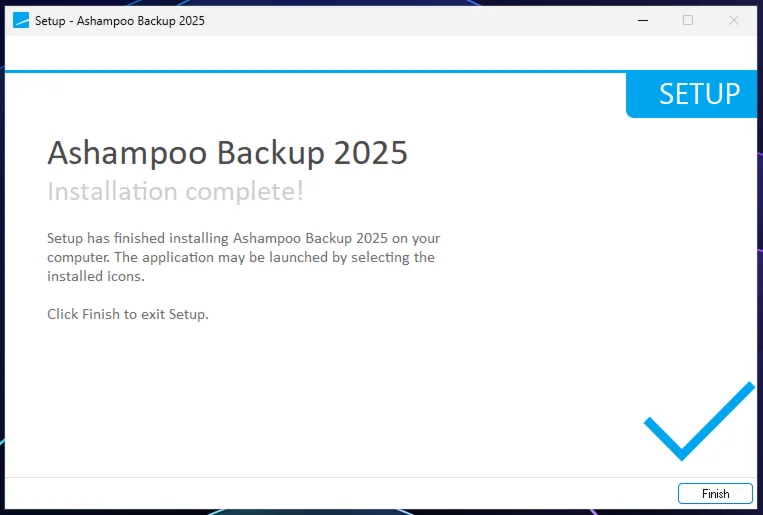763x515 pixels.
Task: Click the 'Installation complete!' subtitle
Action: (x=175, y=191)
